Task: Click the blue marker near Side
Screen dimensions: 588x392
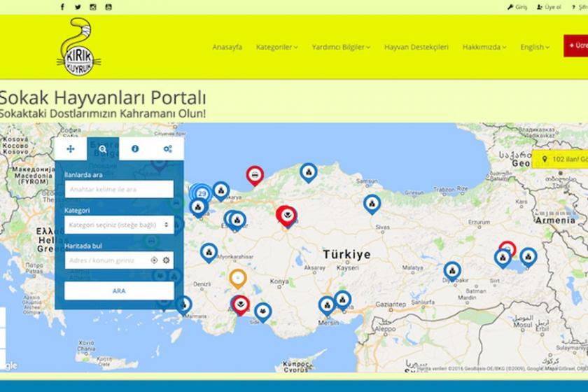Action: click(263, 311)
